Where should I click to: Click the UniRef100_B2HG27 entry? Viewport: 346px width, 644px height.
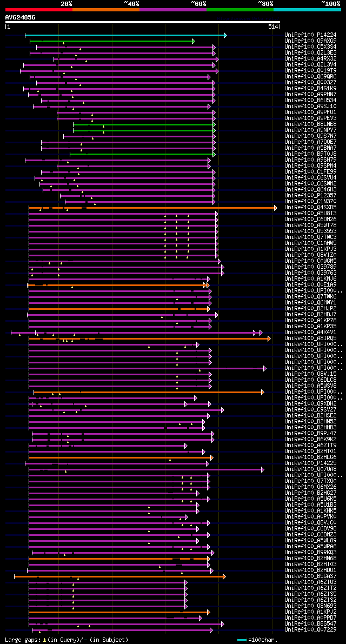(310, 493)
